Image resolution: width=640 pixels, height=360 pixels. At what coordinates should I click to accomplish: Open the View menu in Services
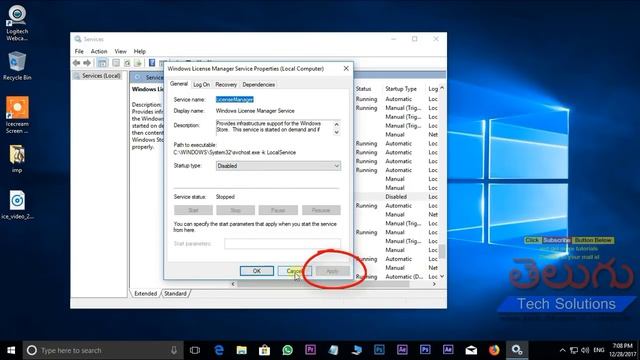pyautogui.click(x=120, y=51)
